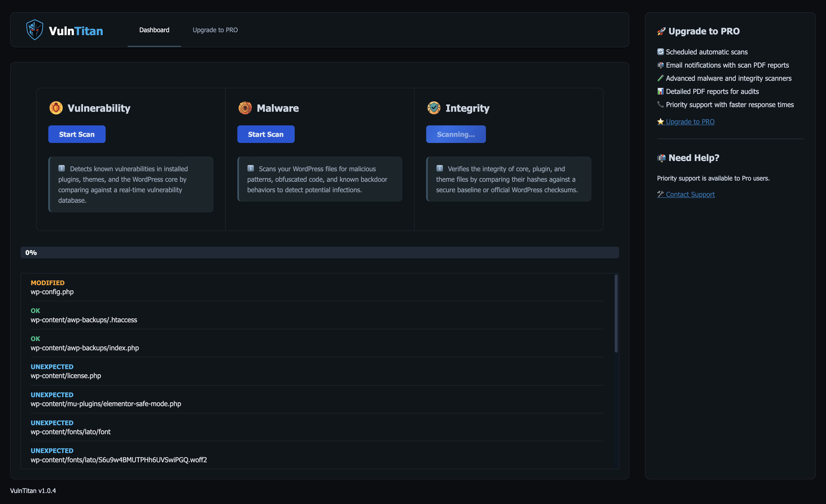Click the Vulnerability scan description box
The width and height of the screenshot is (826, 504).
tap(131, 184)
